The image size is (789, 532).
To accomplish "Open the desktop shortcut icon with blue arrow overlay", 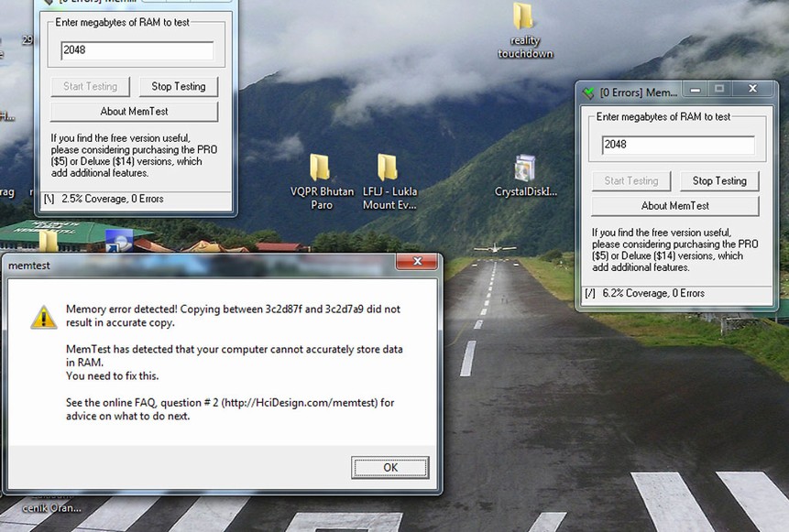I will coord(119,240).
